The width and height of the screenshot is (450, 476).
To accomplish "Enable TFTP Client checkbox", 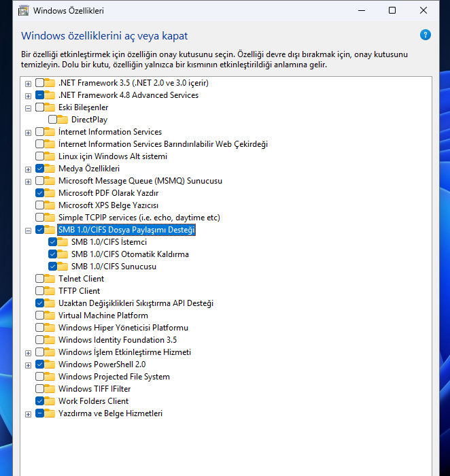I will [x=39, y=290].
